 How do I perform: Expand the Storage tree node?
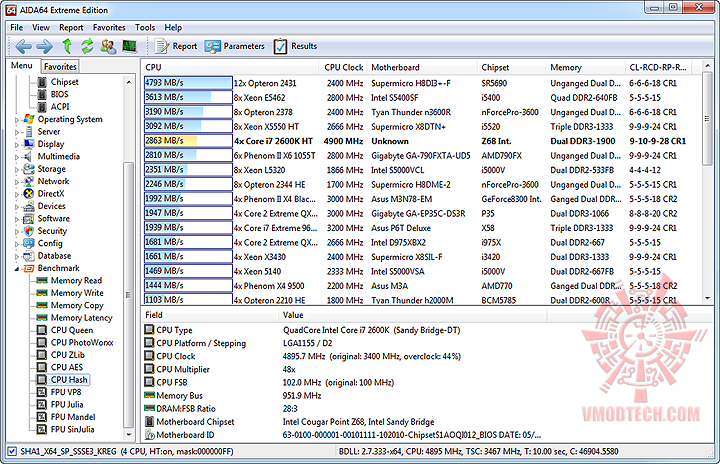[x=17, y=170]
